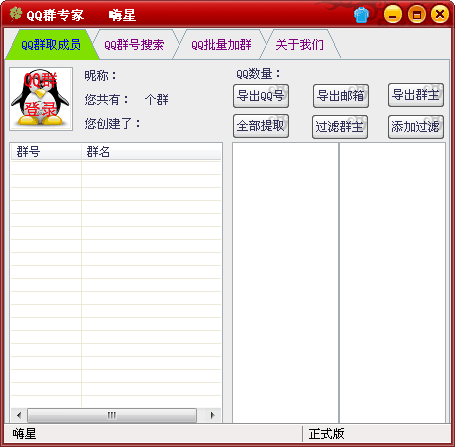Switch to the QQ群取成员 tab
The image size is (455, 447).
pos(51,45)
